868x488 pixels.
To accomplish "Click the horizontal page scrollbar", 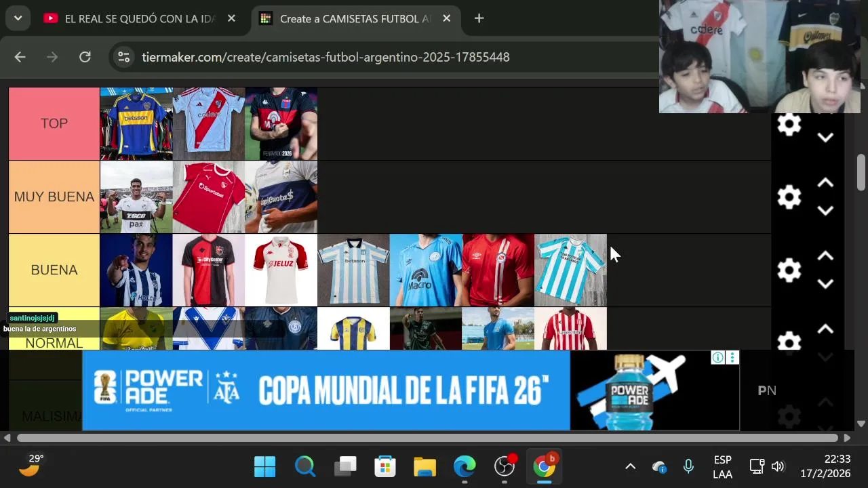I will pyautogui.click(x=429, y=439).
